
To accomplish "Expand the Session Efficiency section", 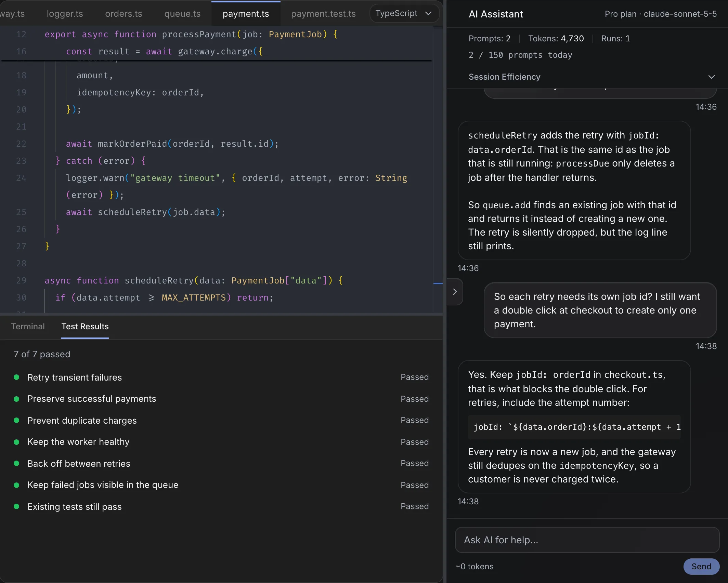I will click(x=591, y=77).
